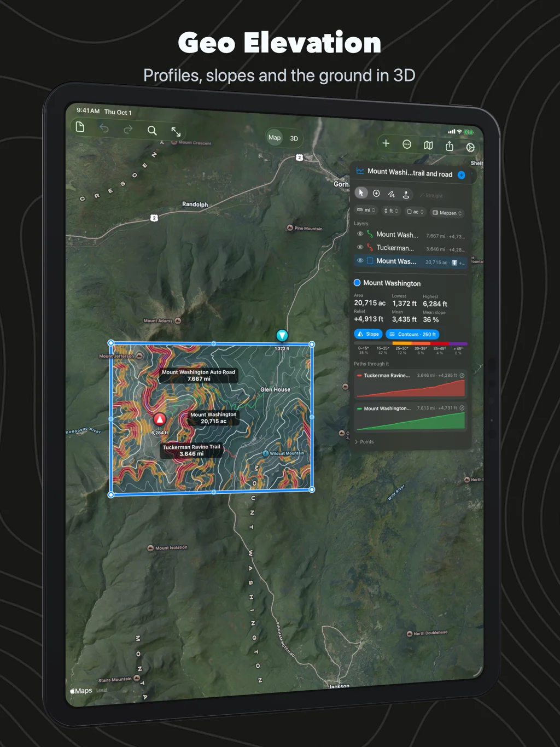
Task: Open the map style icon
Action: point(428,145)
